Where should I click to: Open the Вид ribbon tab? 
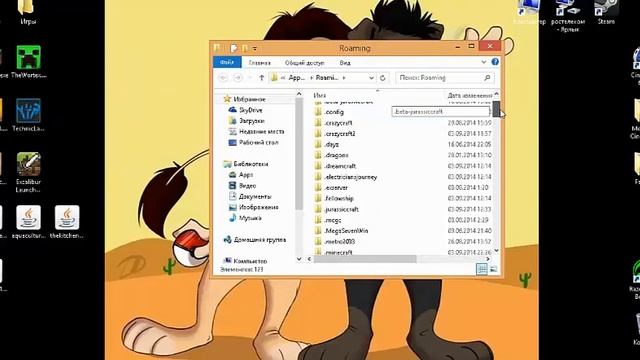coord(345,63)
